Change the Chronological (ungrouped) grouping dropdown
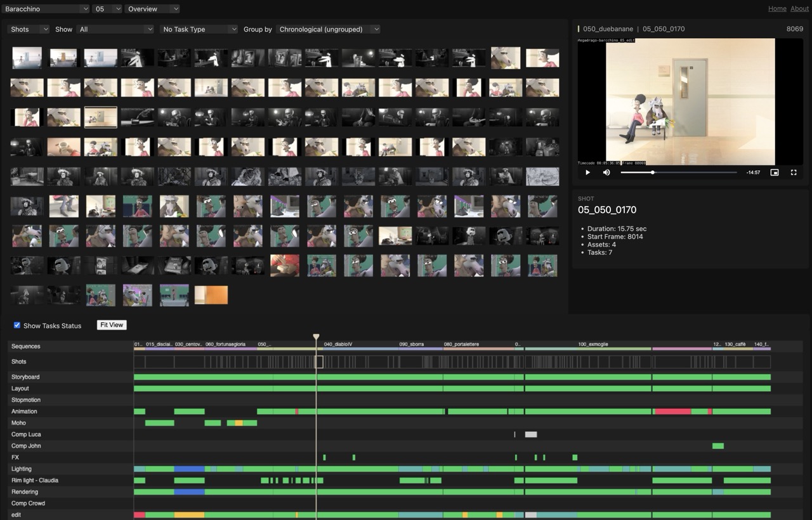The image size is (812, 520). point(329,29)
